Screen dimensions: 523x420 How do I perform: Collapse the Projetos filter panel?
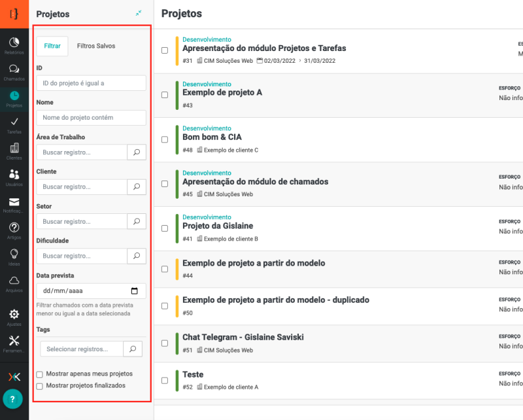pos(139,13)
